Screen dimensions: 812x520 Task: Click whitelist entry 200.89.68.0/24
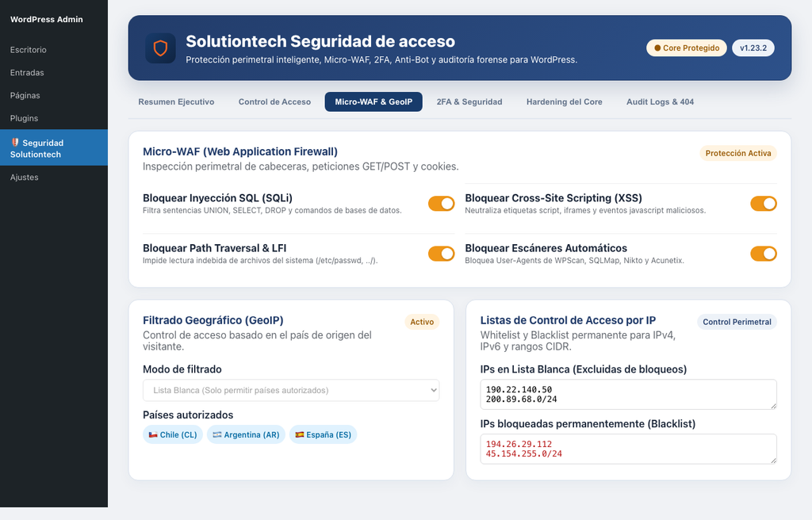click(x=522, y=400)
